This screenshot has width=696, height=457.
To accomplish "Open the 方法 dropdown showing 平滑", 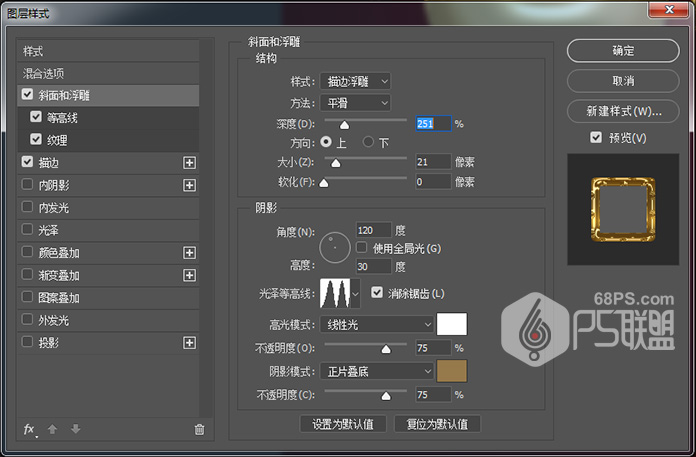I will (x=355, y=103).
